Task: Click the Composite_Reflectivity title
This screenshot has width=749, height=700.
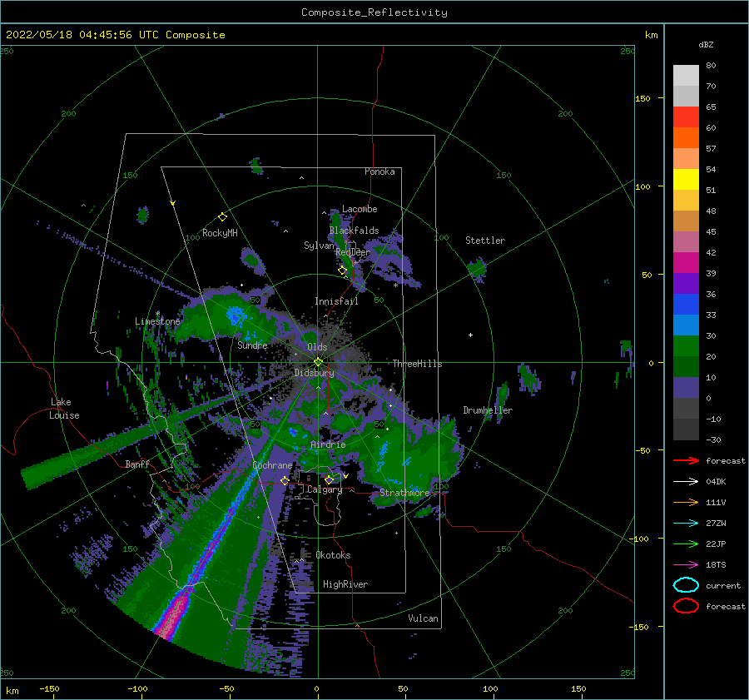Action: click(x=374, y=12)
